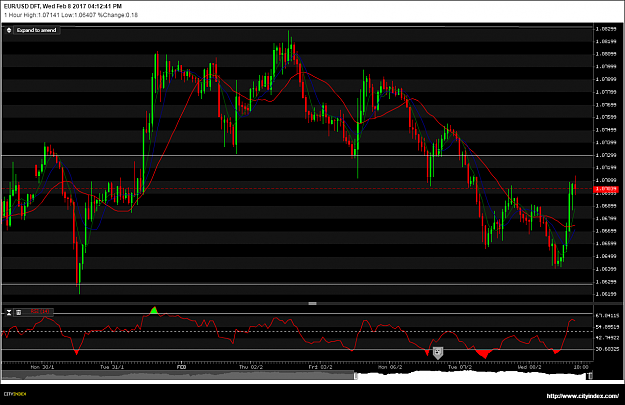This screenshot has width=625, height=405.
Task: Click the navigator right range handle
Action: click(x=589, y=375)
